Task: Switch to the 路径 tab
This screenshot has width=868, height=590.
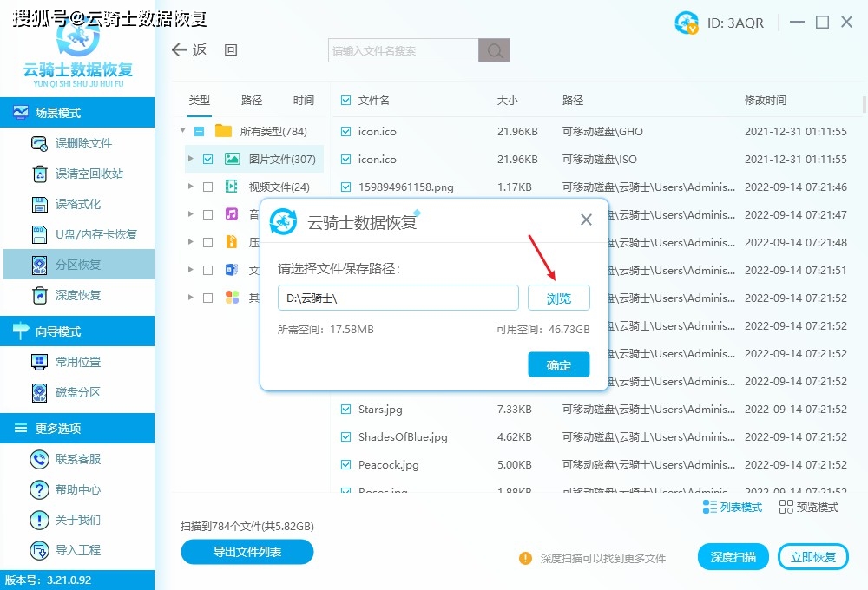Action: [x=252, y=101]
